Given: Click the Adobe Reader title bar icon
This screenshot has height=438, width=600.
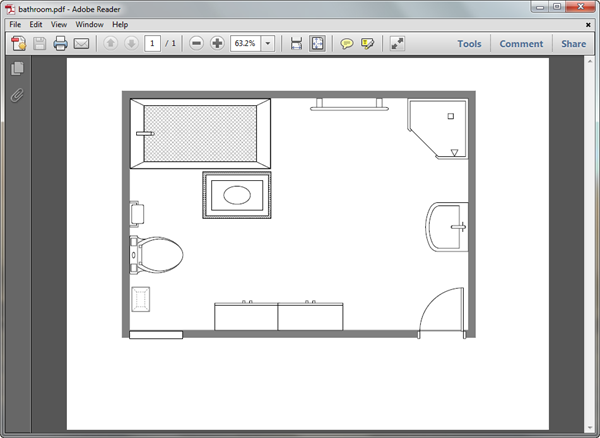Looking at the screenshot, I should coord(10,9).
